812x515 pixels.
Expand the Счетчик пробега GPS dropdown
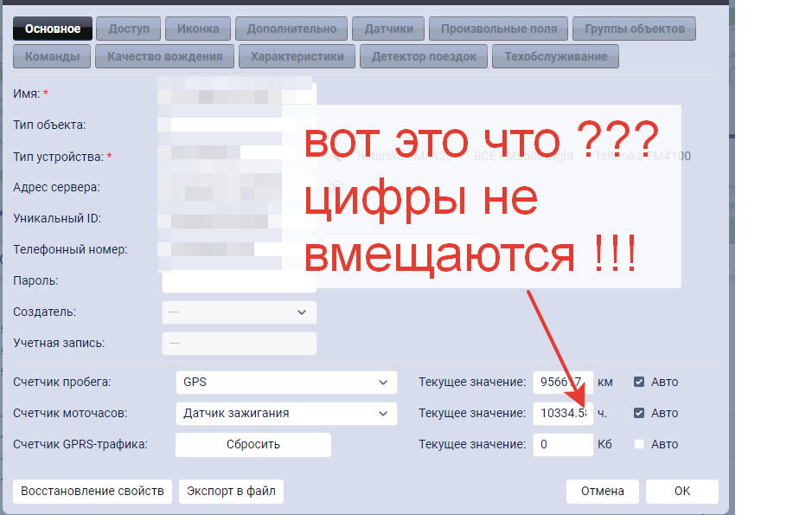(x=286, y=382)
